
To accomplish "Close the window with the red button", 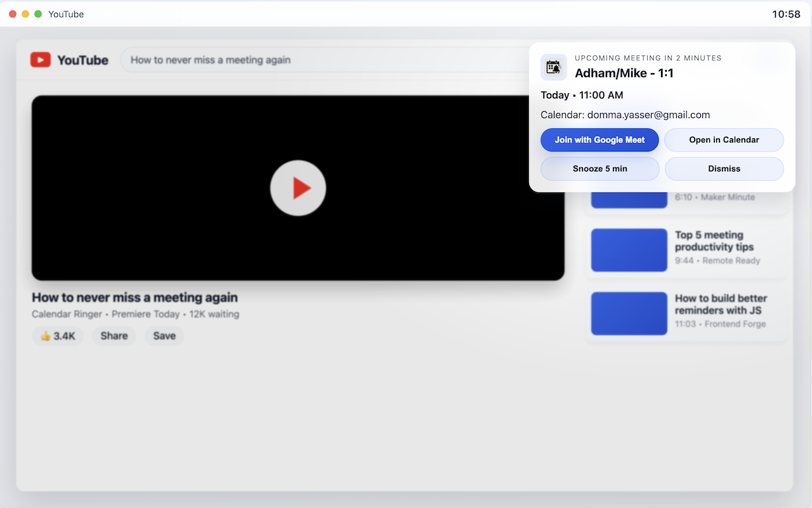I will coord(13,14).
